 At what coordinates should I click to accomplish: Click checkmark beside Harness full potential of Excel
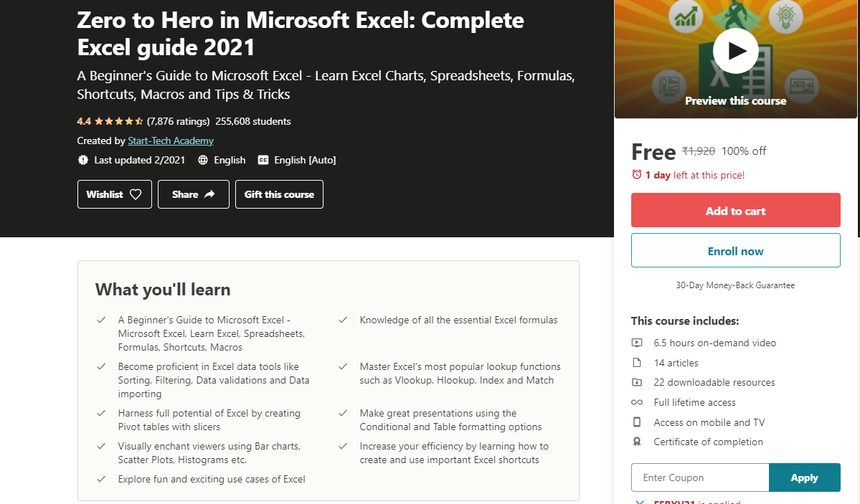pyautogui.click(x=101, y=413)
